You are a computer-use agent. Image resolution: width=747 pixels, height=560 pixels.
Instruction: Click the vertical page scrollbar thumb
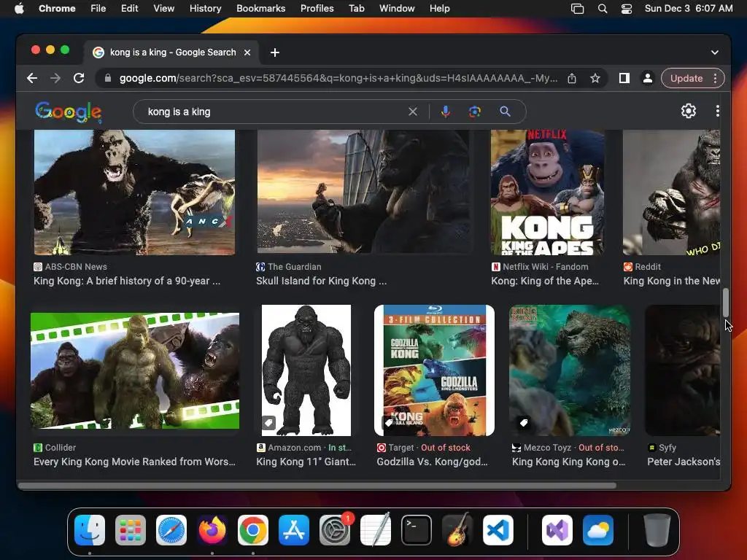point(726,303)
